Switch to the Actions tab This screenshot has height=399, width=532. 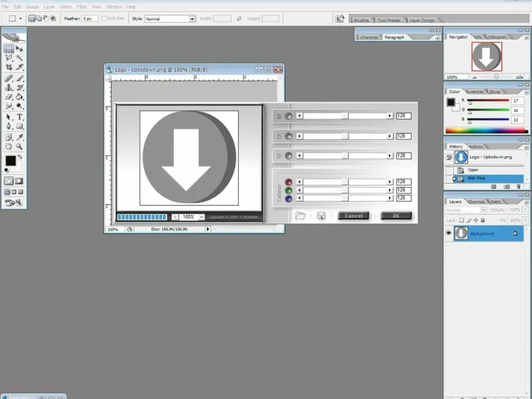(475, 146)
